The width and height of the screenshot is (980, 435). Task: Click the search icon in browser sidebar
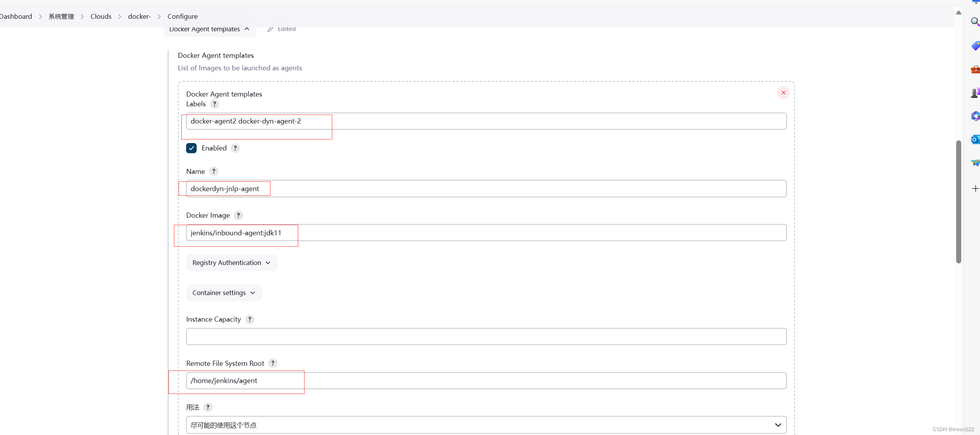pos(975,22)
